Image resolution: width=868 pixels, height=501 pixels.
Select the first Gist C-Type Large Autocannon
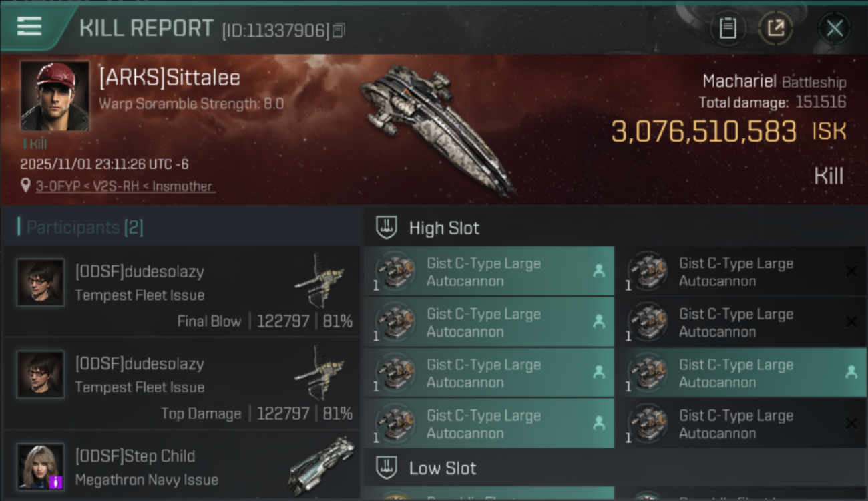489,272
